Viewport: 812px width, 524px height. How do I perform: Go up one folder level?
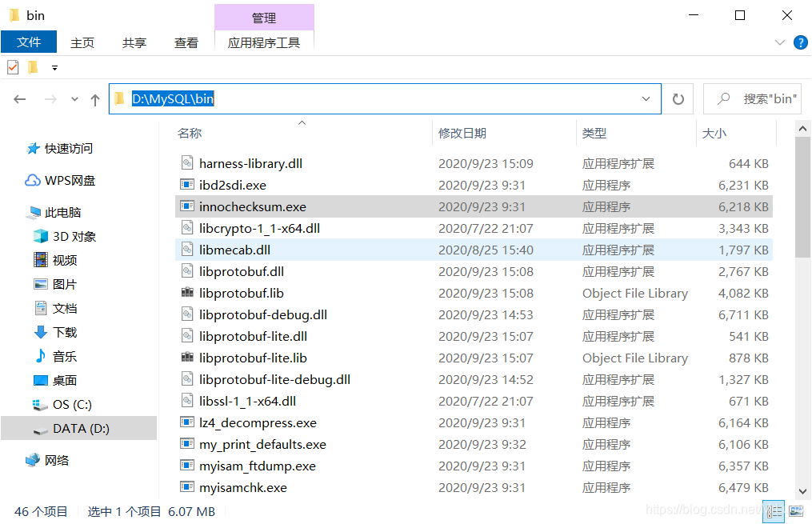[94, 99]
